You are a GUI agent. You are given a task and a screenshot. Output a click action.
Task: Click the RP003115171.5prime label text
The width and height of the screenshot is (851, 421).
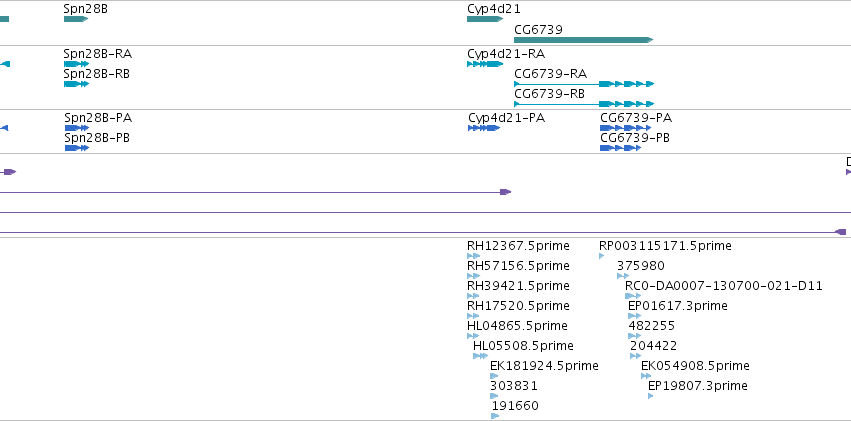[665, 246]
